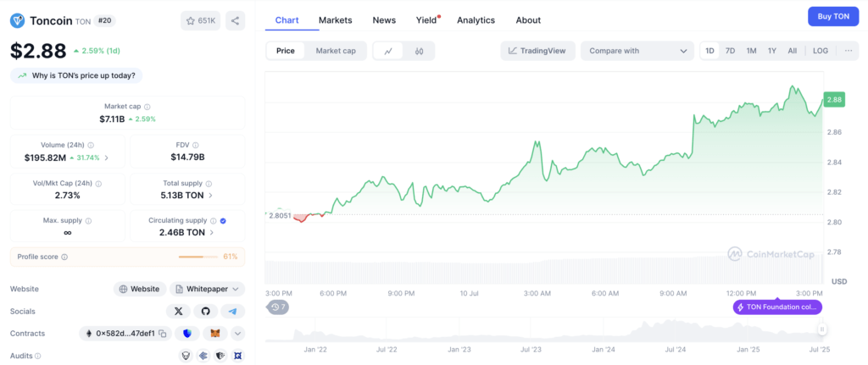Click the info icon beside Circulating supply
The image size is (868, 365).
(x=213, y=221)
